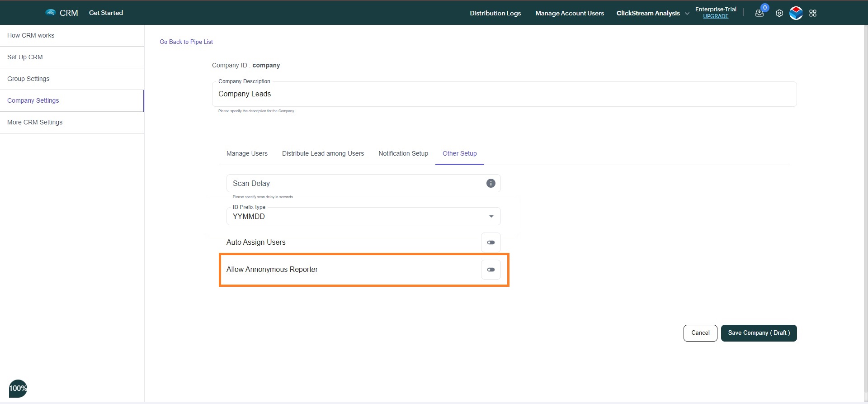The image size is (868, 404).
Task: Open Company Settings sidebar item
Action: [x=72, y=100]
